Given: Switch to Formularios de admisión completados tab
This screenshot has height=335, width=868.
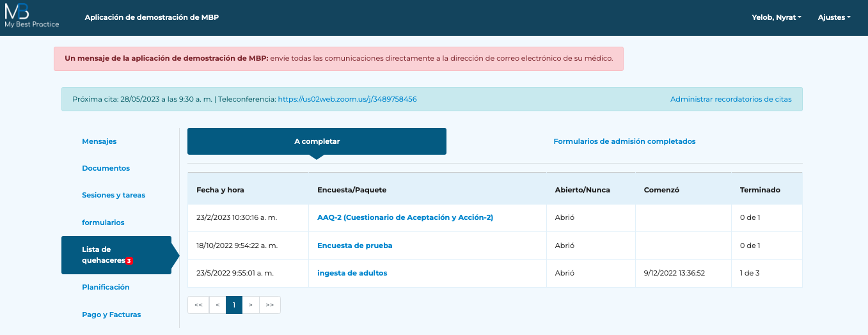Looking at the screenshot, I should click(624, 141).
